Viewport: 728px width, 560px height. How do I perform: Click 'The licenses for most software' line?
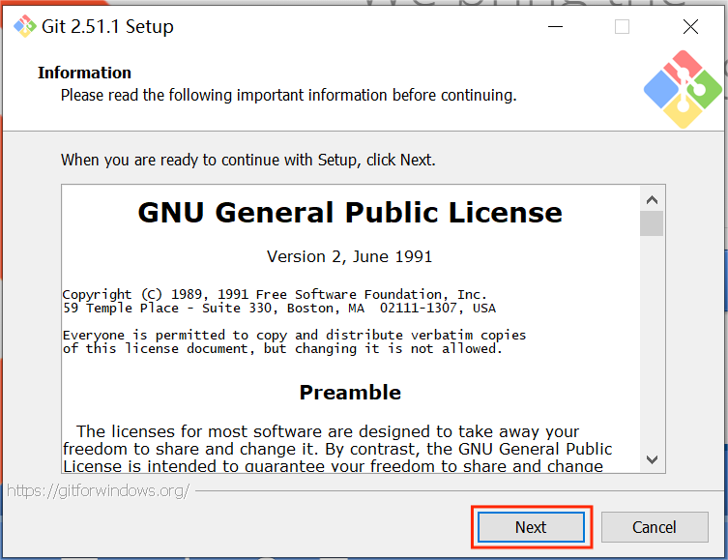click(x=328, y=431)
